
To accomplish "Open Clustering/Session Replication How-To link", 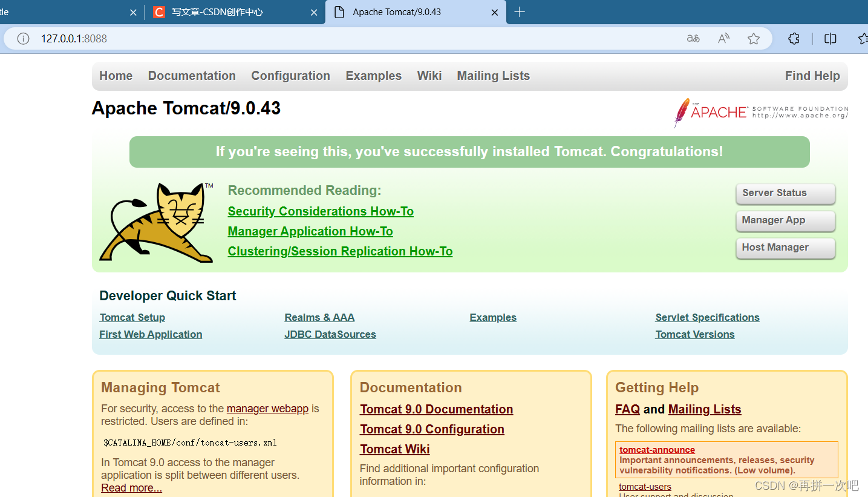I will [340, 251].
